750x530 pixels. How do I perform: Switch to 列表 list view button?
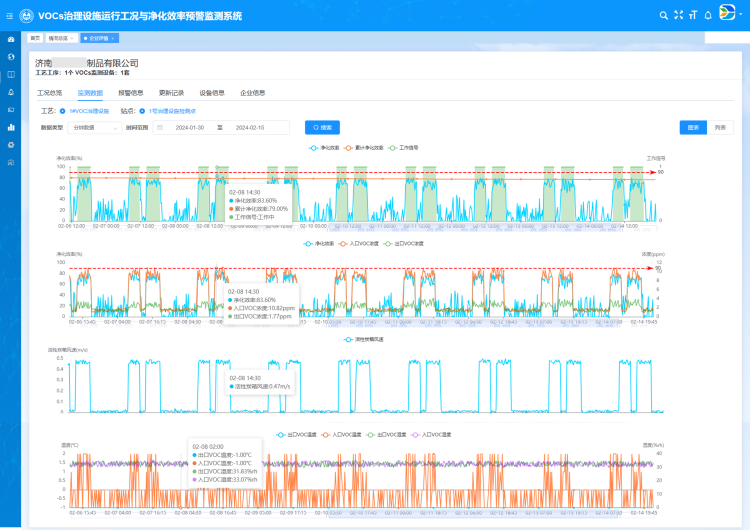[720, 128]
